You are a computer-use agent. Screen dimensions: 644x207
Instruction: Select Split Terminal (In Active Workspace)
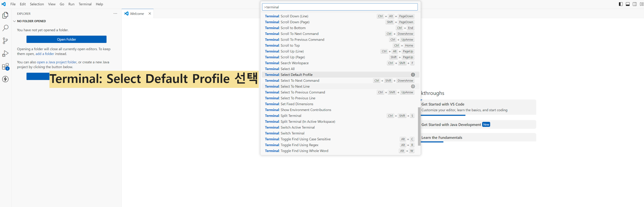[x=340, y=121]
